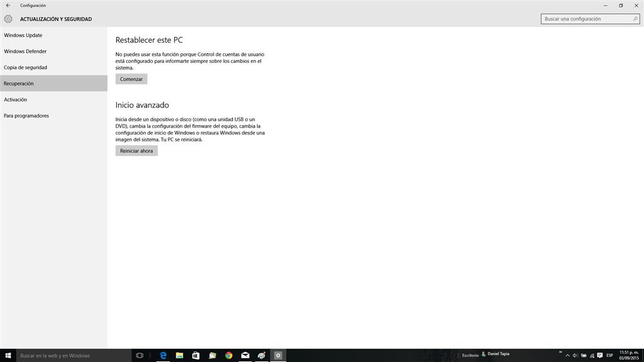Launch Google Chrome from the taskbar
Viewport: 644px width, 362px height.
[x=229, y=356]
